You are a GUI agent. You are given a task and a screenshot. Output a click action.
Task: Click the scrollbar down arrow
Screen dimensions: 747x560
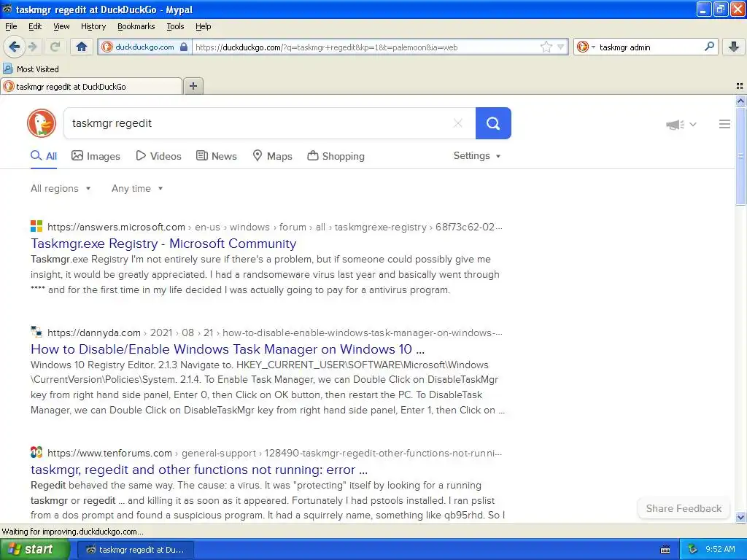coord(740,517)
